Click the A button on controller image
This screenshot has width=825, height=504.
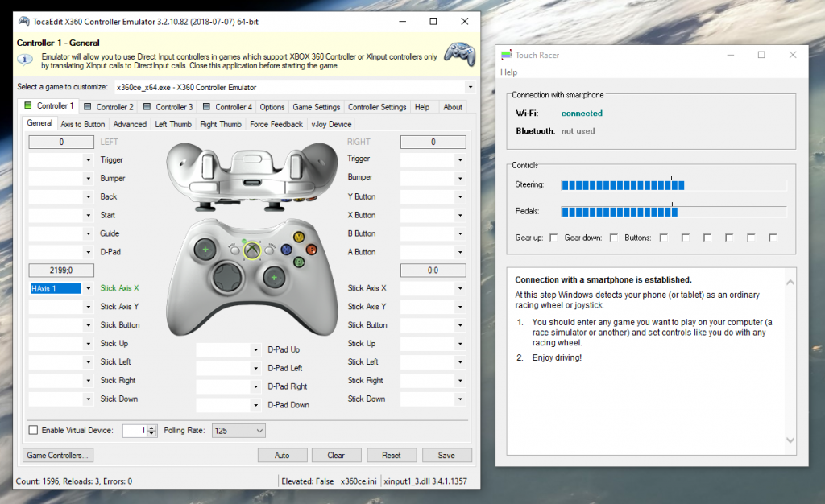299,261
